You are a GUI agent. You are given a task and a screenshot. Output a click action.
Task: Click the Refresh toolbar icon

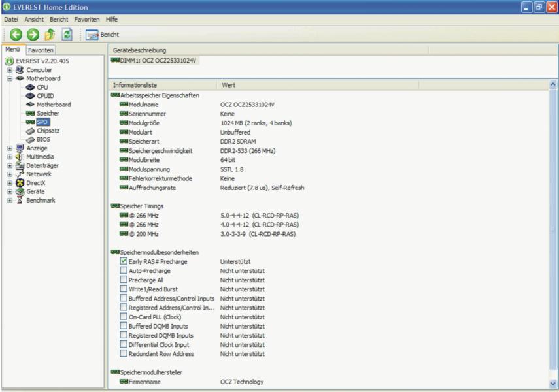pyautogui.click(x=58, y=34)
